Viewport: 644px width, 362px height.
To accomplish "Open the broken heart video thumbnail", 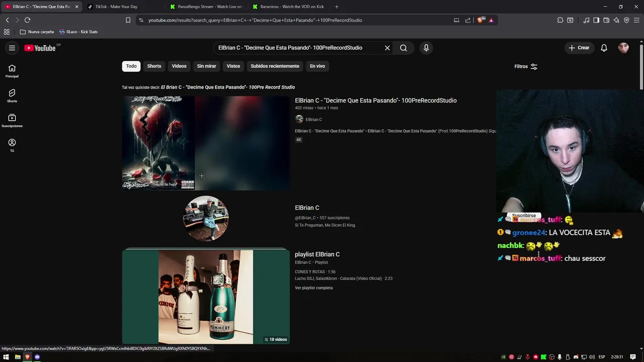I will [206, 143].
